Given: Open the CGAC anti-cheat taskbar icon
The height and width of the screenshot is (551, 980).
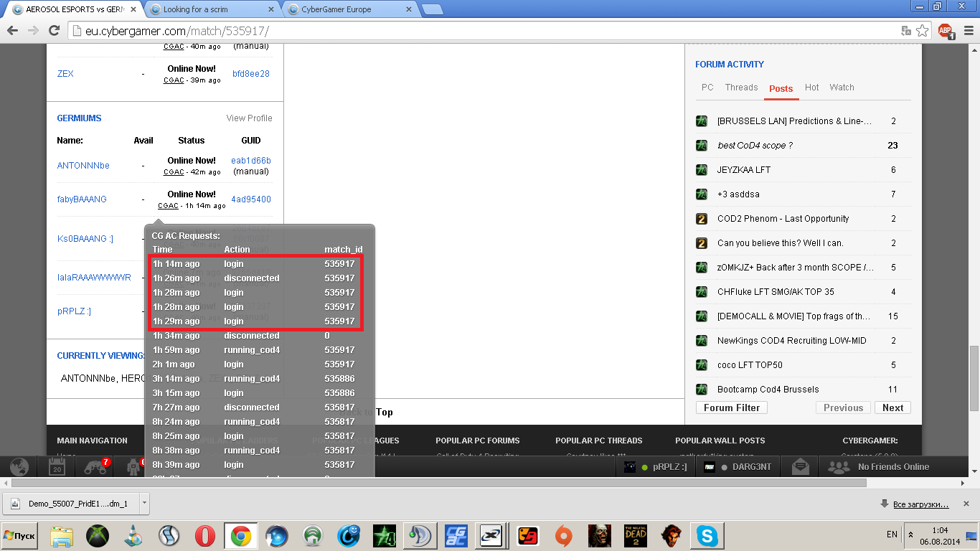Looking at the screenshot, I should [456, 536].
